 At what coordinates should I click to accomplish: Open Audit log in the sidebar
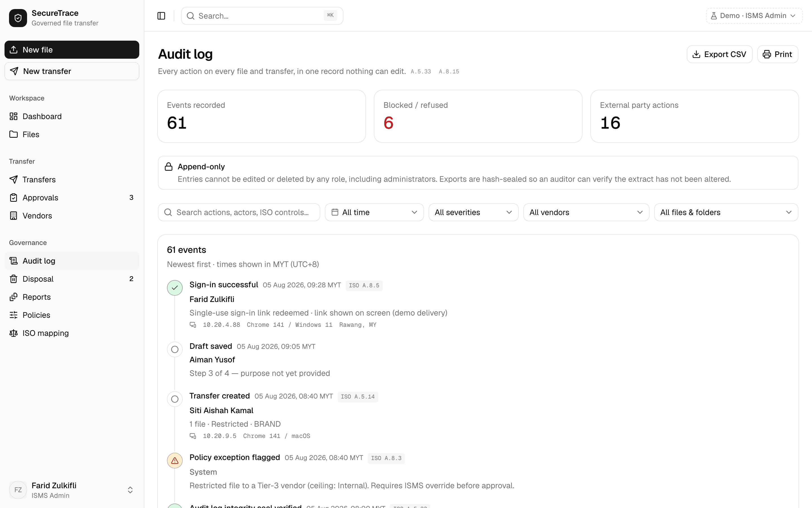point(72,261)
